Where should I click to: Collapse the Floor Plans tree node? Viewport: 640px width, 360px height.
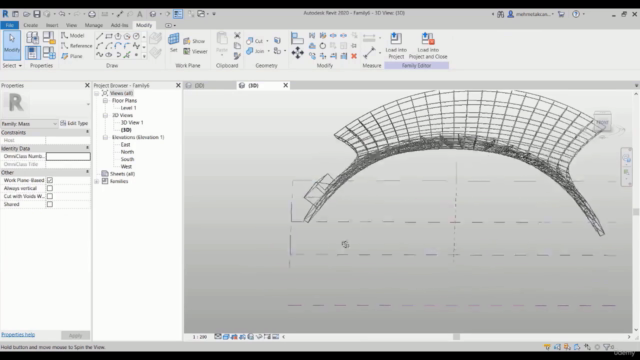[105, 101]
